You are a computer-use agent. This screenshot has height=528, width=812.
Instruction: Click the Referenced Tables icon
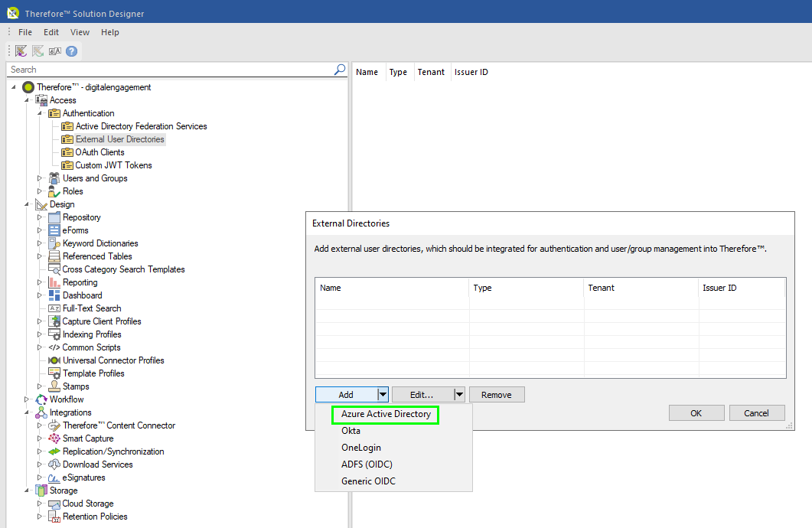click(x=54, y=256)
